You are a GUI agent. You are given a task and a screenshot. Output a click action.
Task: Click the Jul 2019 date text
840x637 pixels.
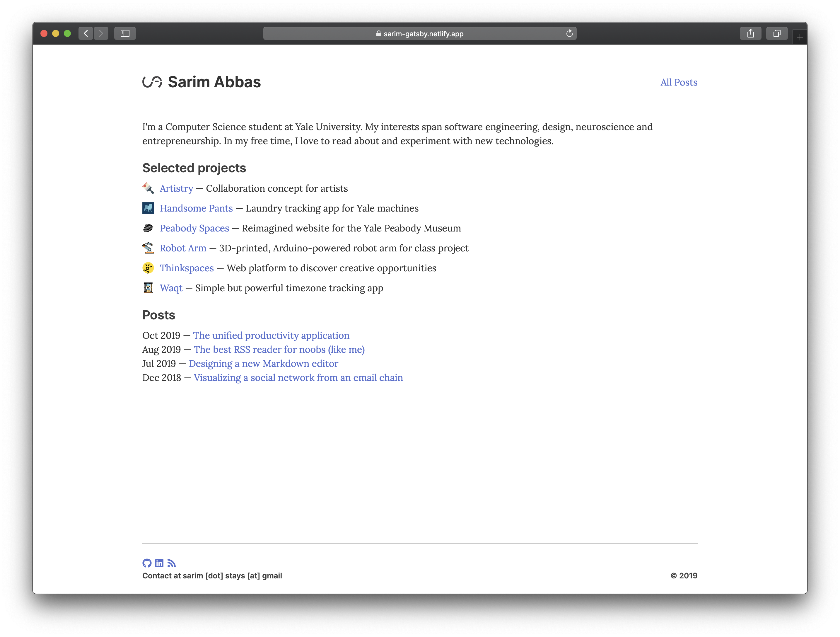pos(159,364)
